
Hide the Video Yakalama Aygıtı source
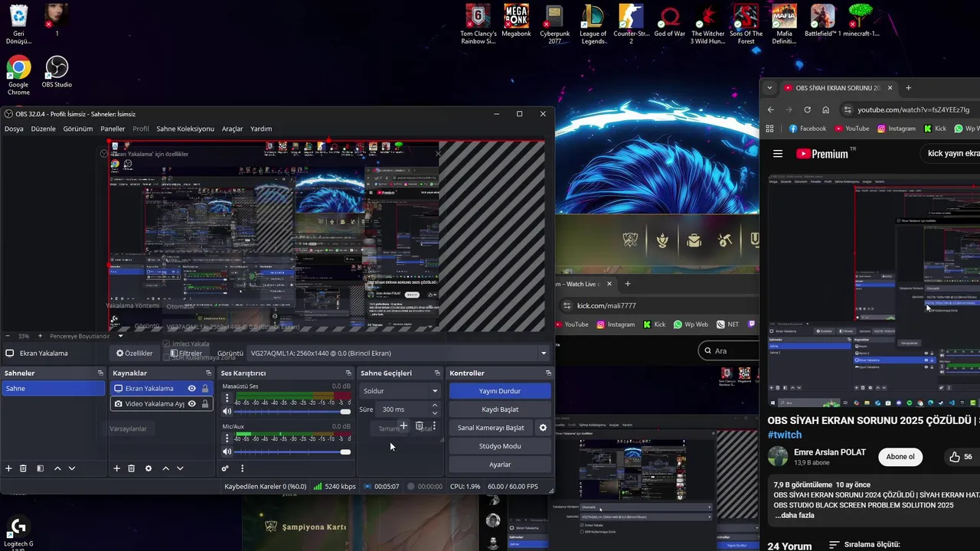coord(191,404)
